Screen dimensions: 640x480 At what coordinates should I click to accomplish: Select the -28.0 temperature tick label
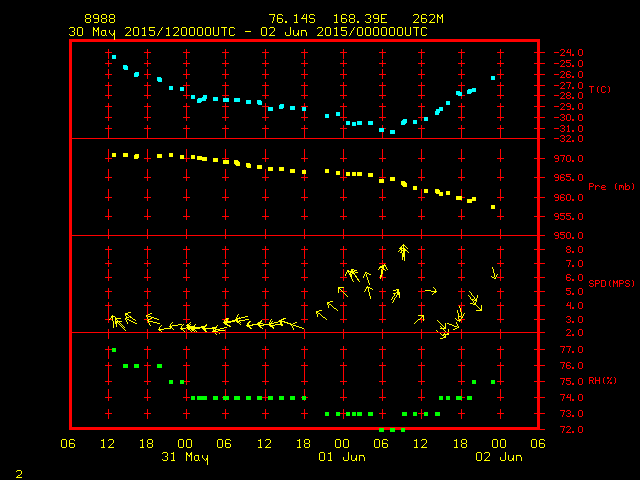pos(569,96)
